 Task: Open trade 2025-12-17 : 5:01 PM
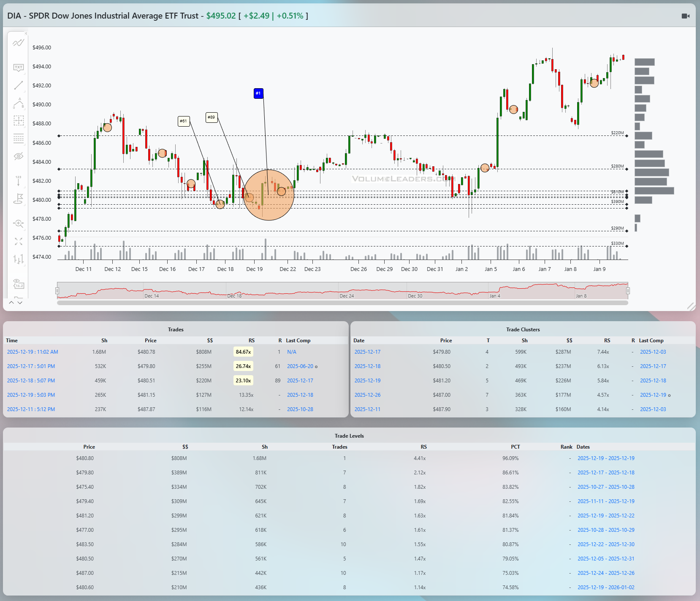pos(31,366)
